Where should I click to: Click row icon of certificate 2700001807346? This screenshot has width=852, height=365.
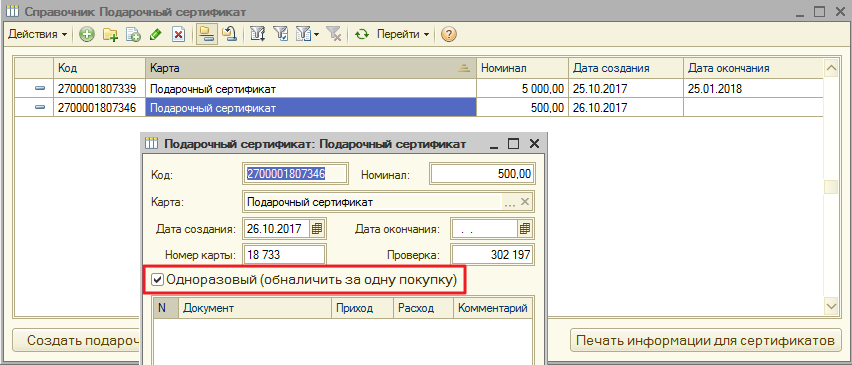40,108
